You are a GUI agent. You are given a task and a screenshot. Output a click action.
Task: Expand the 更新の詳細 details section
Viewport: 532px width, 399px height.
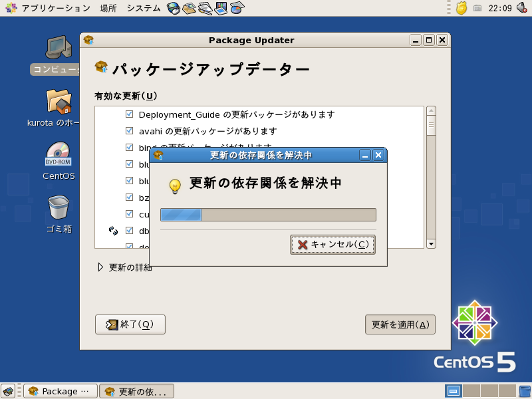(100, 267)
